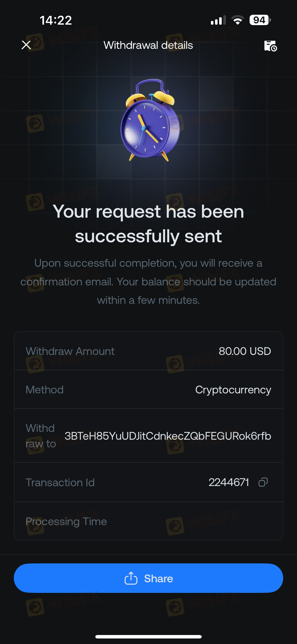The height and width of the screenshot is (644, 297).
Task: Tap the Processing Time row label
Action: (66, 521)
